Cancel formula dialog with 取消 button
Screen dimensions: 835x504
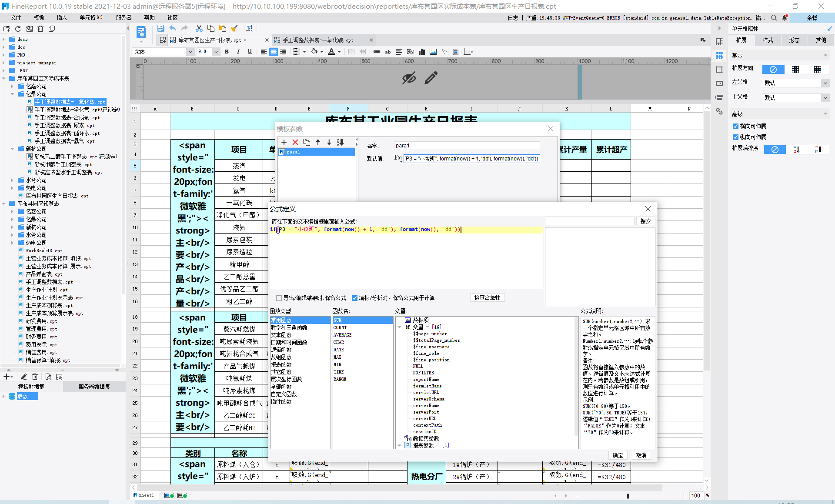641,455
